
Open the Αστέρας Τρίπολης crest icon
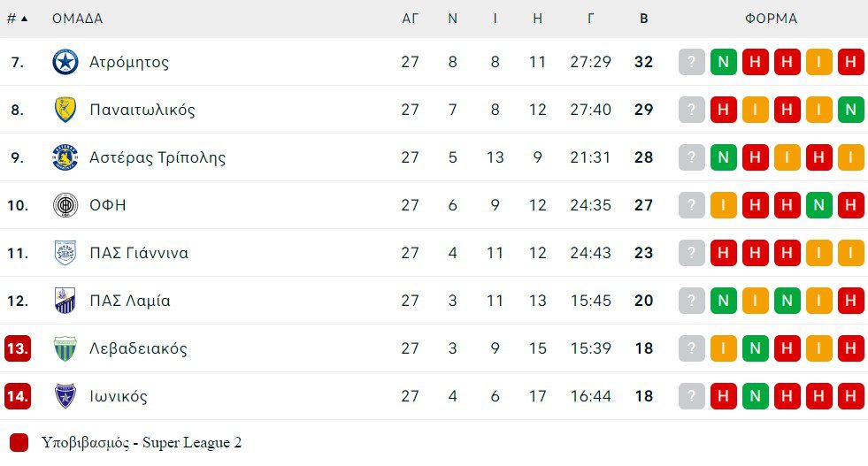tap(65, 157)
